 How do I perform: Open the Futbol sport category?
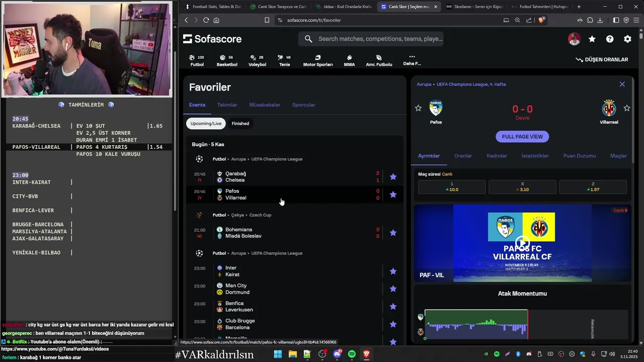197,61
